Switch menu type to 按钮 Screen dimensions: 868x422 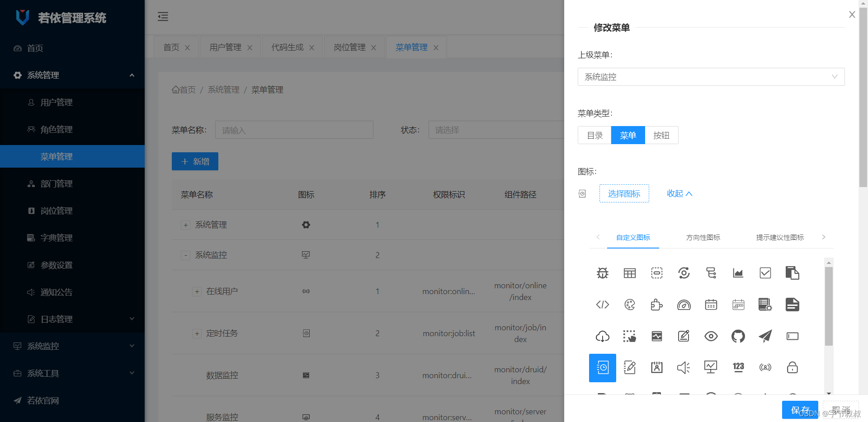661,135
